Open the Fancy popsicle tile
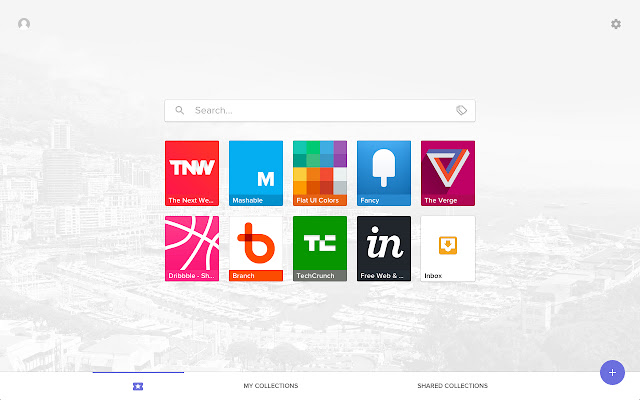 click(x=384, y=173)
